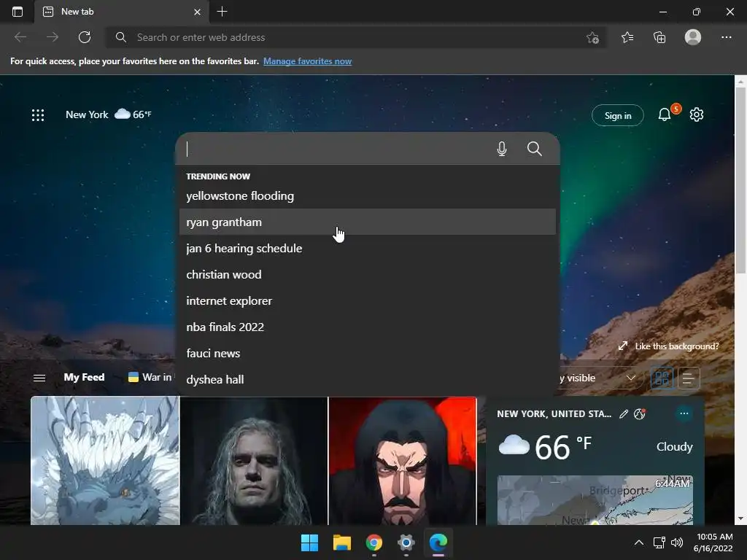Open the animated vampire article thumbnail

click(403, 461)
